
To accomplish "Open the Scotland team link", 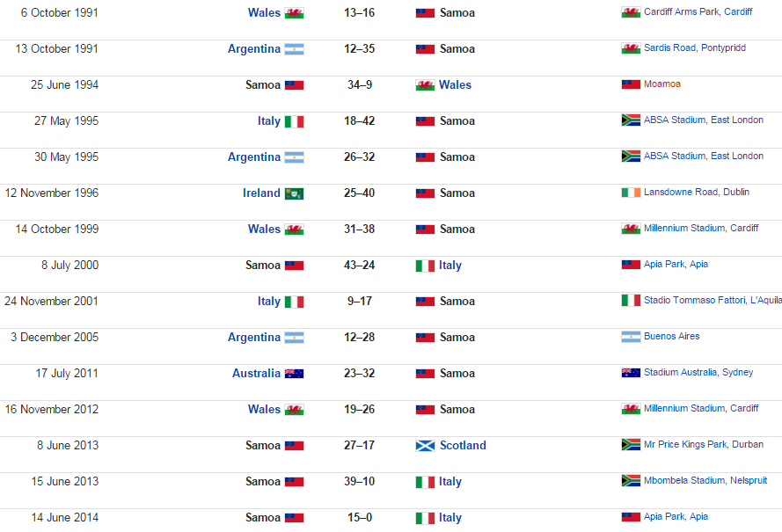I will (x=463, y=446).
